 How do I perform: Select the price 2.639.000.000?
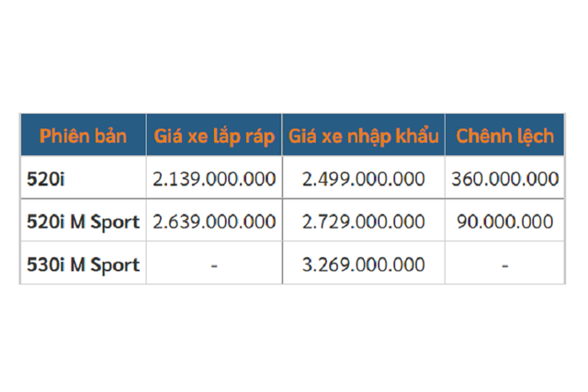[x=214, y=222]
